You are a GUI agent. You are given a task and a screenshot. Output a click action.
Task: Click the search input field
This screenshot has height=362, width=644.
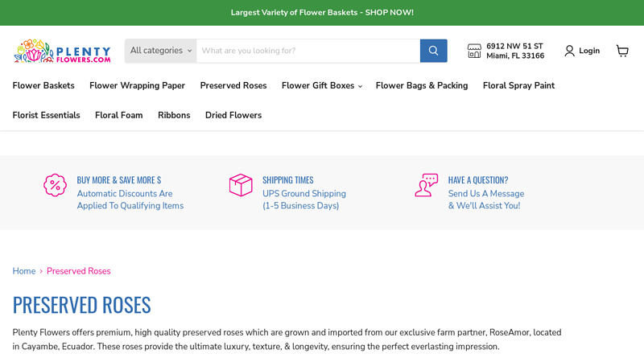[308, 51]
